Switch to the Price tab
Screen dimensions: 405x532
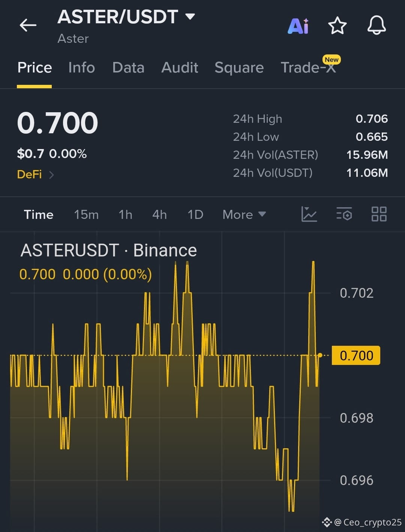[34, 68]
